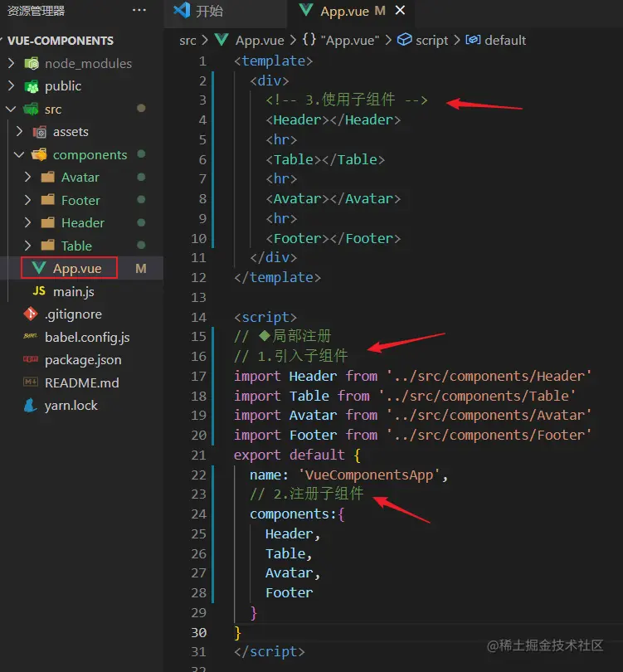The image size is (623, 672).
Task: Open package.json from the explorer
Action: click(x=83, y=360)
